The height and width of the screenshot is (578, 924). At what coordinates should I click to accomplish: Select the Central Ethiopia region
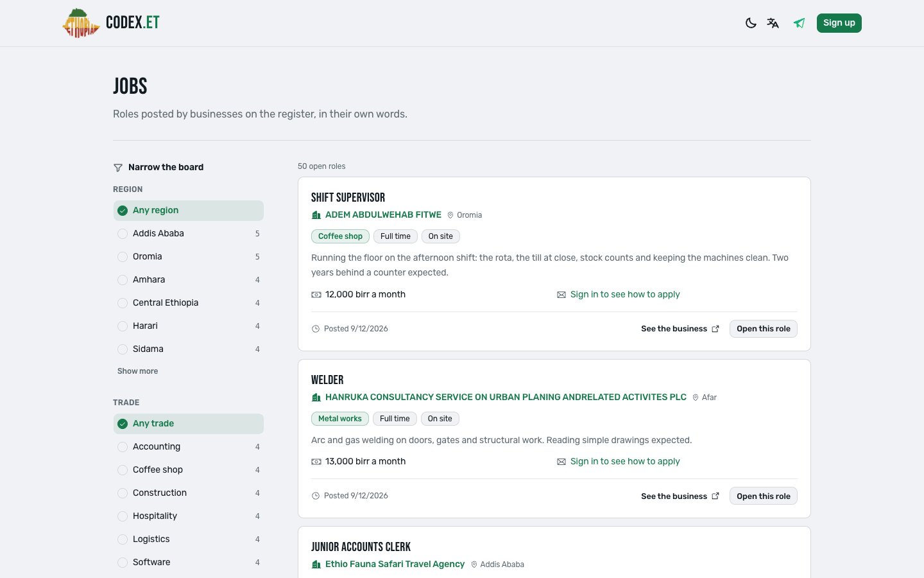189,303
